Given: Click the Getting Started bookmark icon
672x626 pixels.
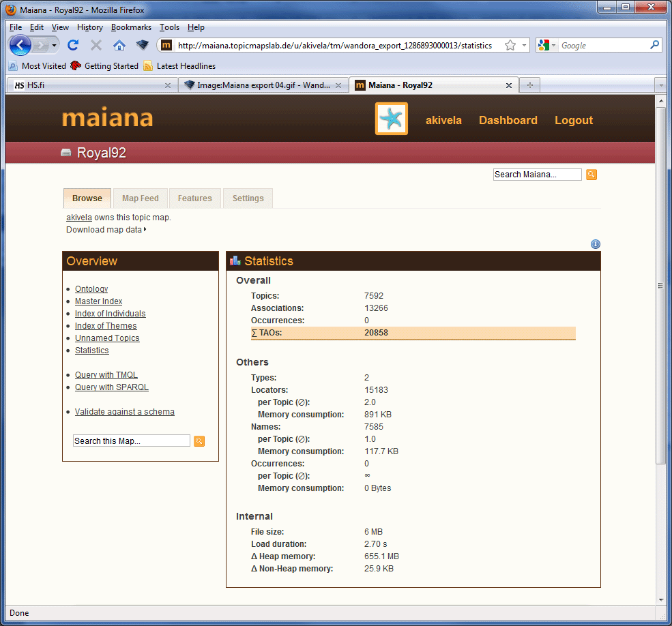Looking at the screenshot, I should pyautogui.click(x=74, y=66).
